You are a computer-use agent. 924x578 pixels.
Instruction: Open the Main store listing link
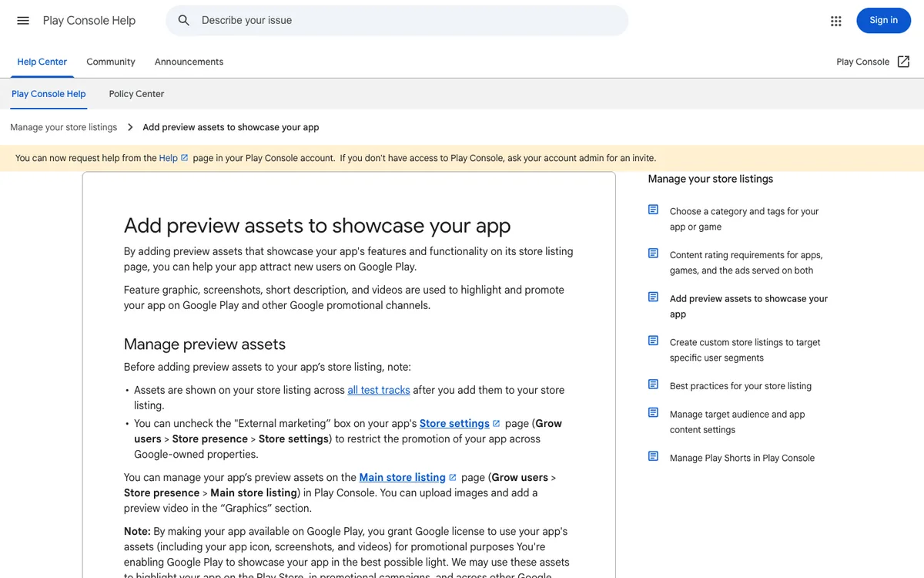pos(403,478)
